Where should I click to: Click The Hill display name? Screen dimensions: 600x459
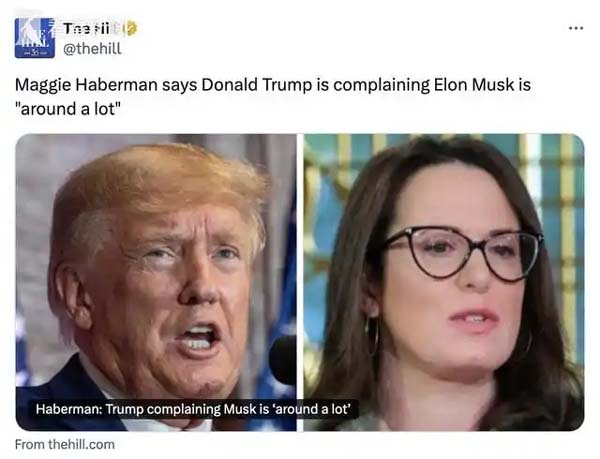point(86,29)
